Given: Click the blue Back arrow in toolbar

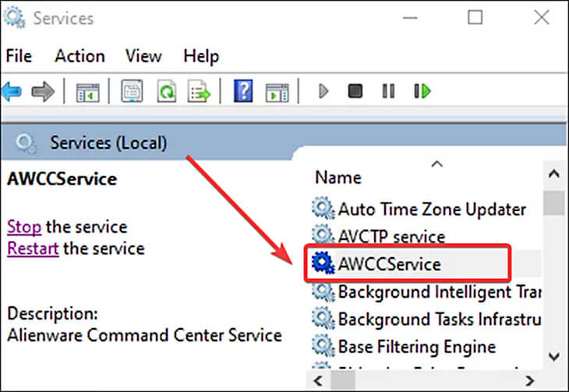Looking at the screenshot, I should coord(12,91).
